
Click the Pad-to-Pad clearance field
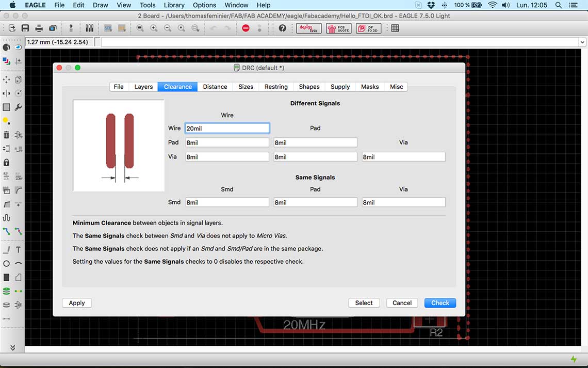[x=315, y=142]
